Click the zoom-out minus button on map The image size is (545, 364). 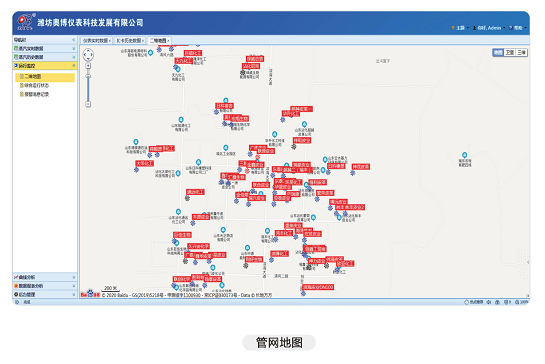pos(88,104)
